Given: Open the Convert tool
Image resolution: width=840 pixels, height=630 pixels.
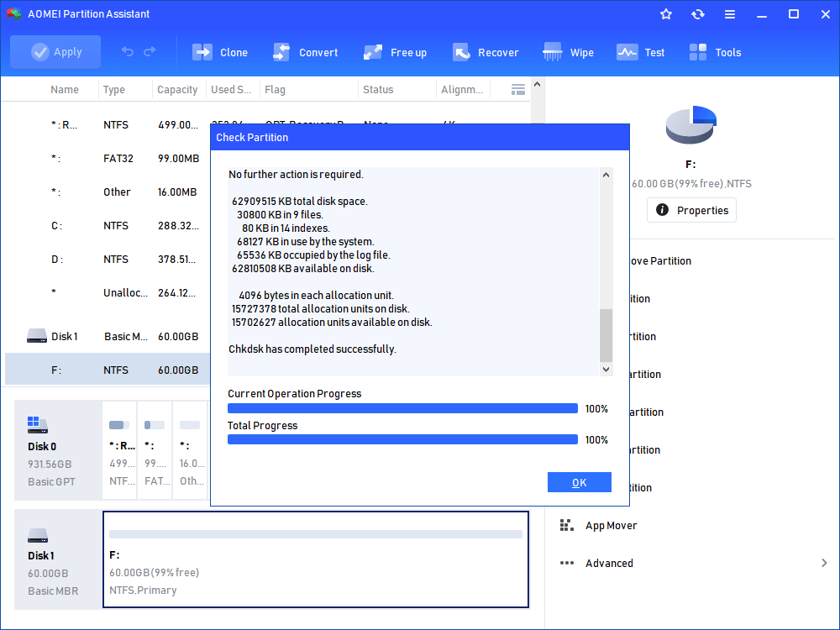Looking at the screenshot, I should 306,52.
